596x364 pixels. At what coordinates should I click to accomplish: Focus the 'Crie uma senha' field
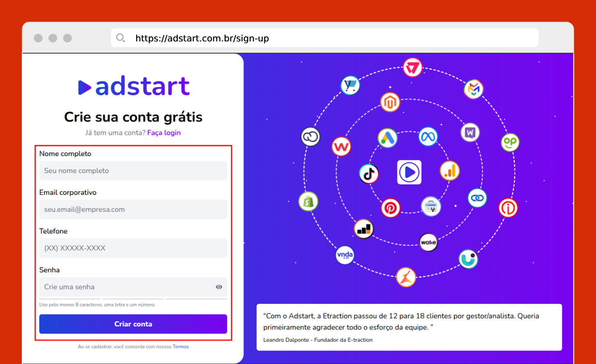pyautogui.click(x=133, y=287)
